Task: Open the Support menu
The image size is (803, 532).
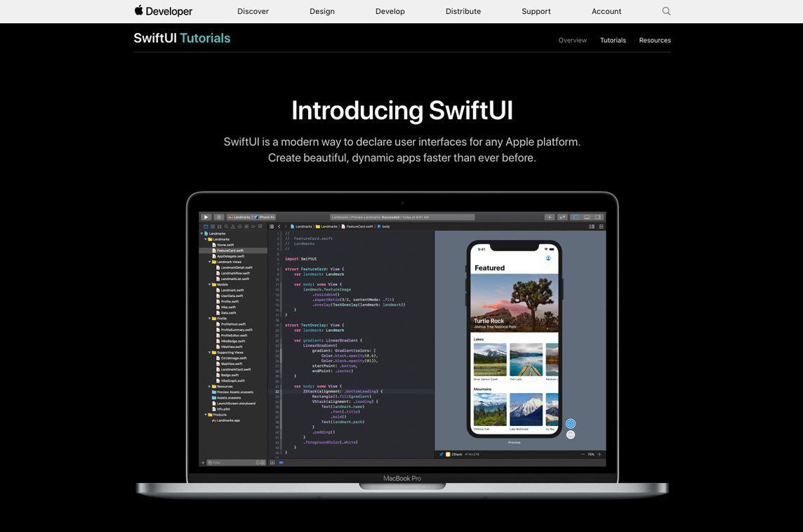Action: (x=536, y=11)
